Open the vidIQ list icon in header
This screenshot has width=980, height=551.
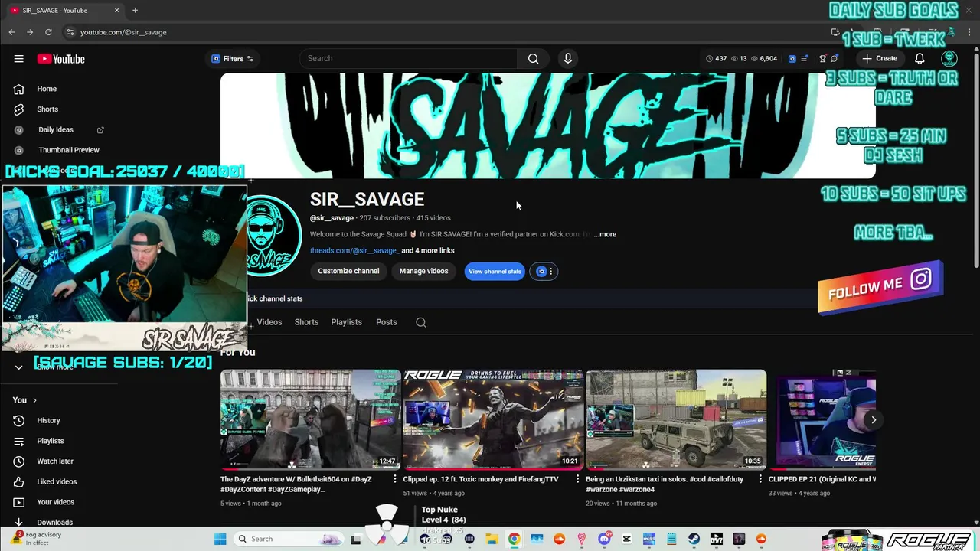[805, 59]
